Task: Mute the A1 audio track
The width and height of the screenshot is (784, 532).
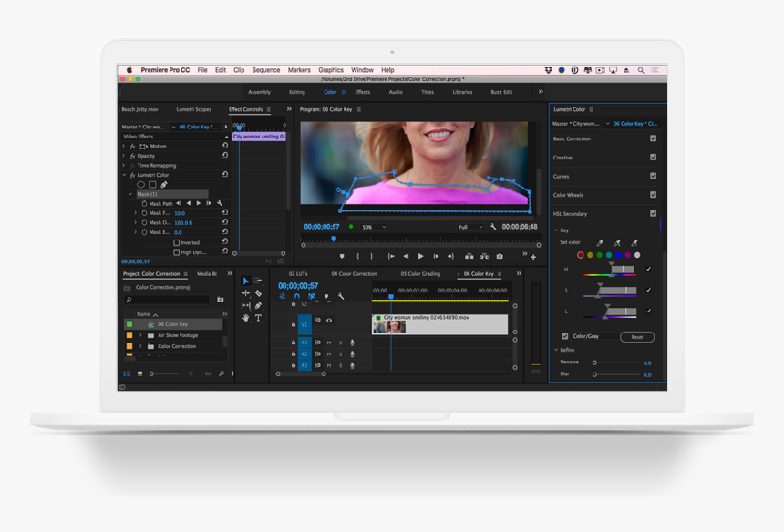Action: (329, 343)
